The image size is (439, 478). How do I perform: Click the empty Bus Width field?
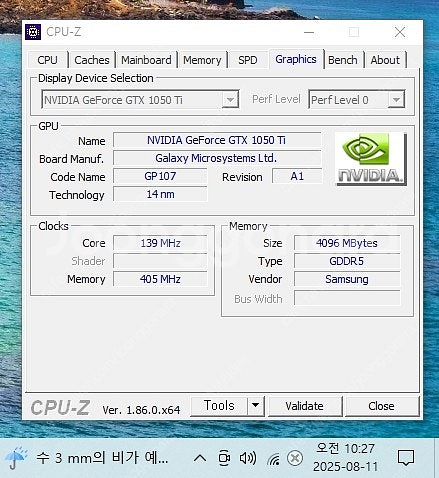347,298
